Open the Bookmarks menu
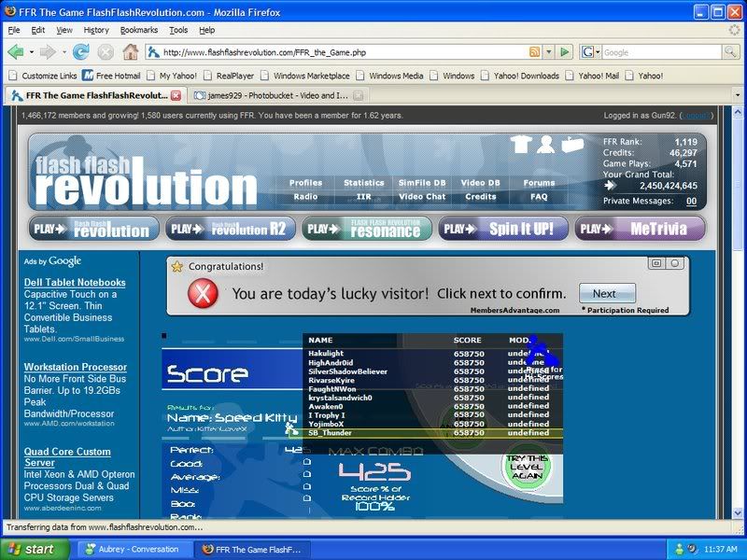The image size is (747, 560). 138,30
